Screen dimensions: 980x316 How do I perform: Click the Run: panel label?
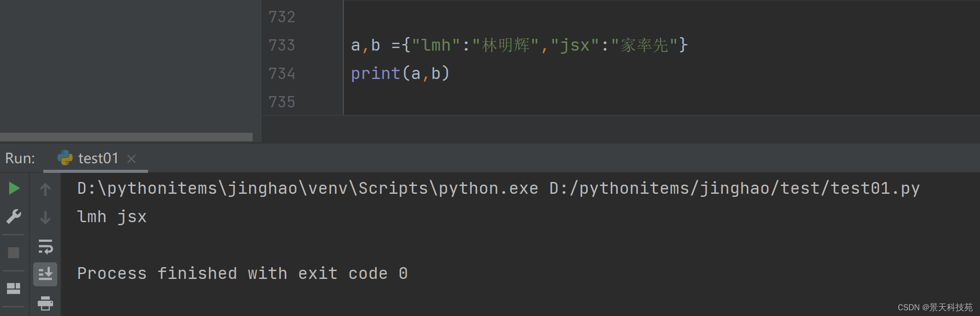(x=20, y=158)
